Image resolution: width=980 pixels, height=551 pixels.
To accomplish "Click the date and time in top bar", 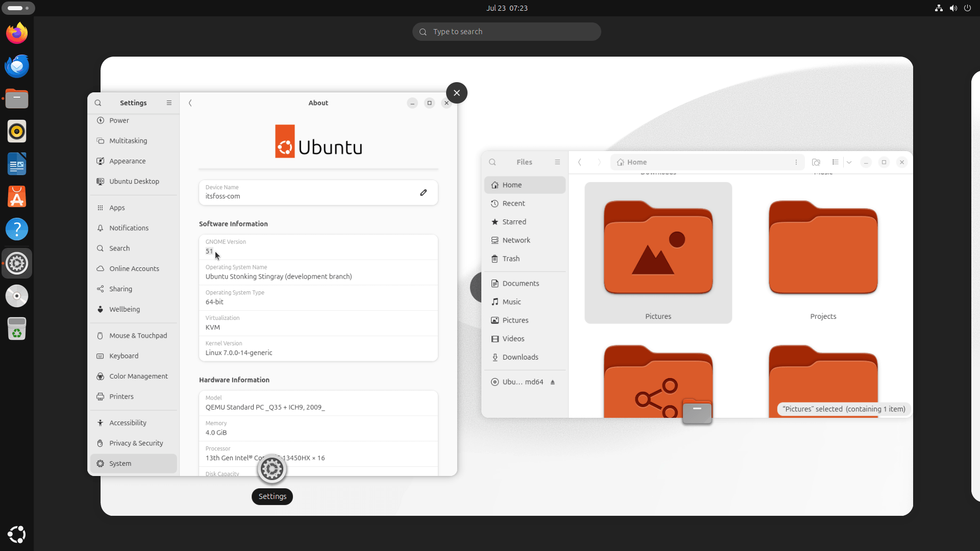I will [507, 8].
